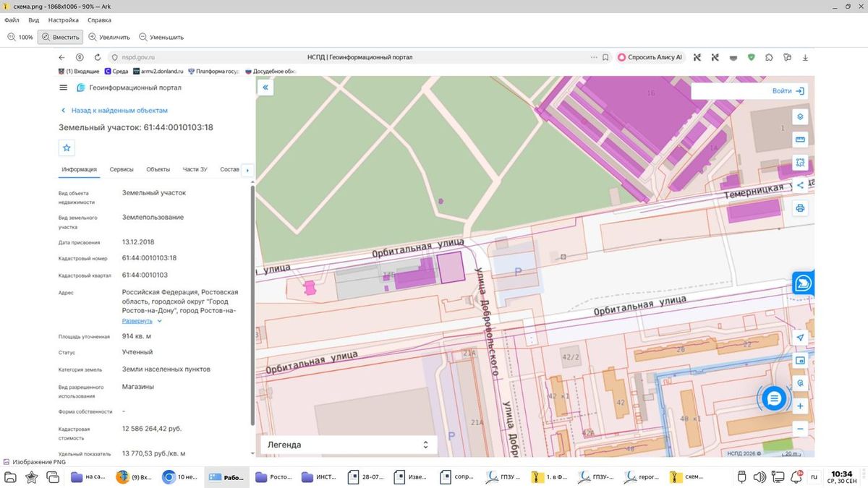Click the tab strip scroll-right arrow
The image size is (868, 488).
[x=247, y=171]
